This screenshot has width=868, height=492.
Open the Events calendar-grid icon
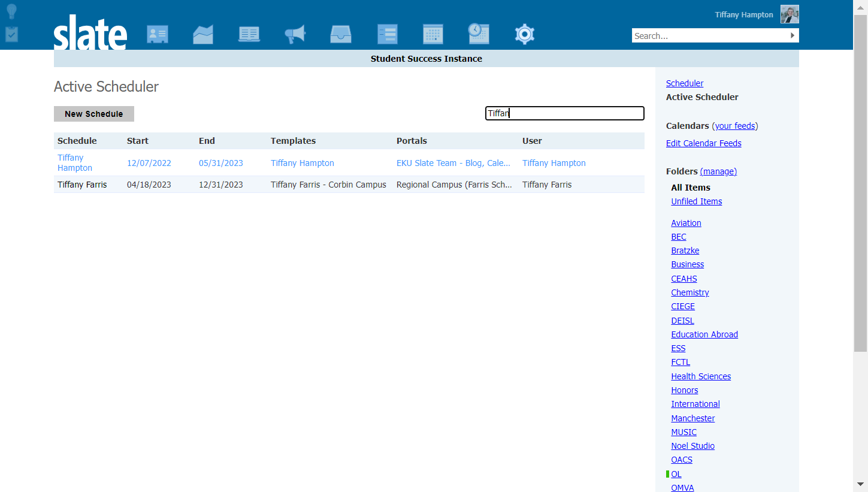433,34
